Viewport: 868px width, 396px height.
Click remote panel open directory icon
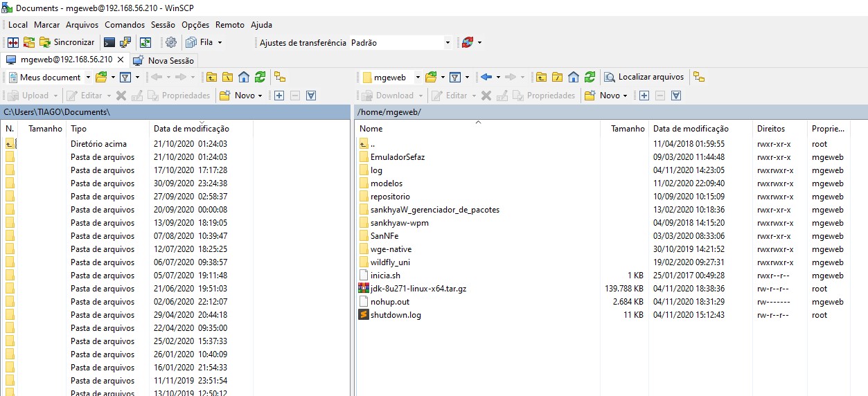point(431,77)
